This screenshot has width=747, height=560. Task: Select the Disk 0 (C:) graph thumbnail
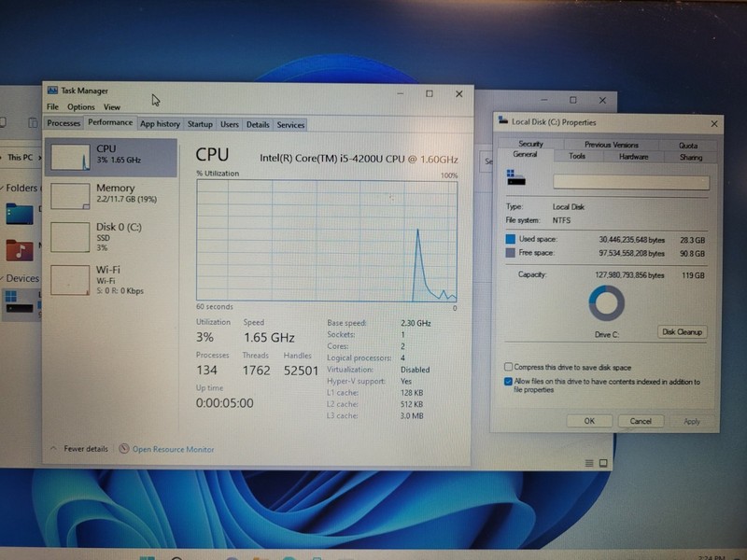(70, 237)
